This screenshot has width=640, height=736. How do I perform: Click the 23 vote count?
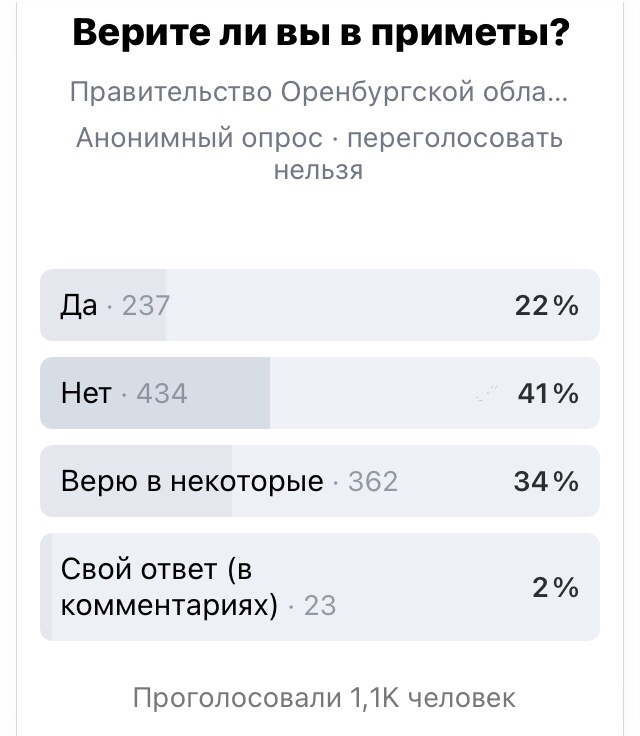tap(319, 605)
